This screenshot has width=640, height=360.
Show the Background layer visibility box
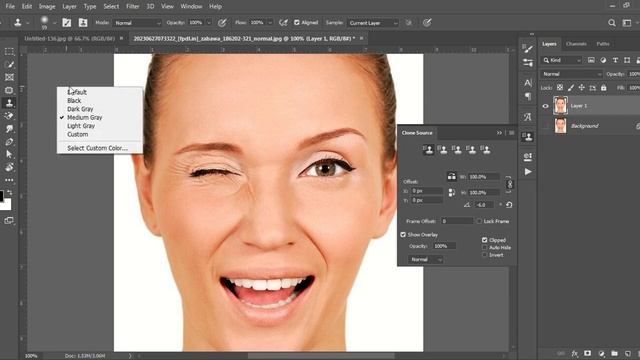(x=545, y=126)
